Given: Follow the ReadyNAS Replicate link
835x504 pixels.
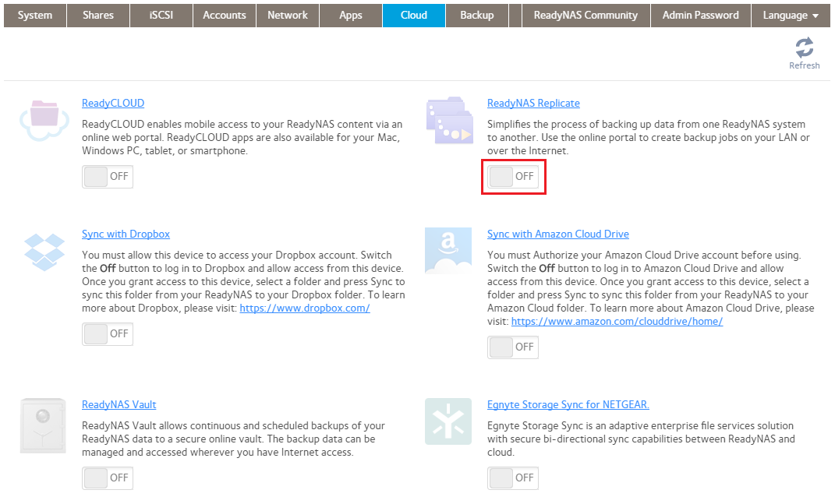Looking at the screenshot, I should (533, 104).
